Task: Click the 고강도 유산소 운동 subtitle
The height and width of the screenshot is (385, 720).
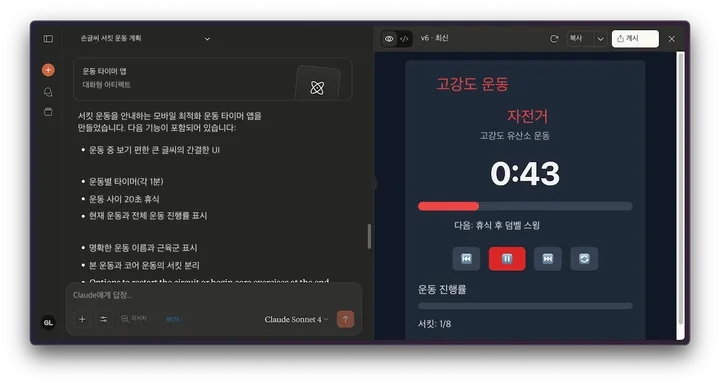Action: (x=515, y=136)
